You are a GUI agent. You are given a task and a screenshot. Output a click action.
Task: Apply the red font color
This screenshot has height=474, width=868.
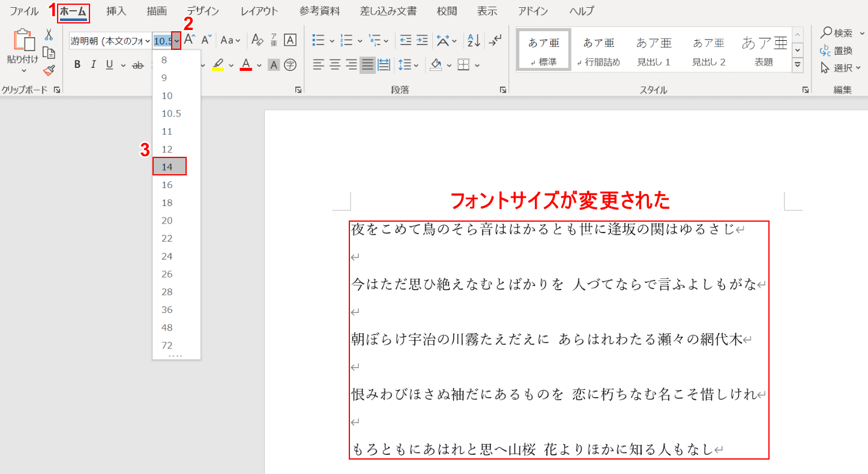coord(246,64)
